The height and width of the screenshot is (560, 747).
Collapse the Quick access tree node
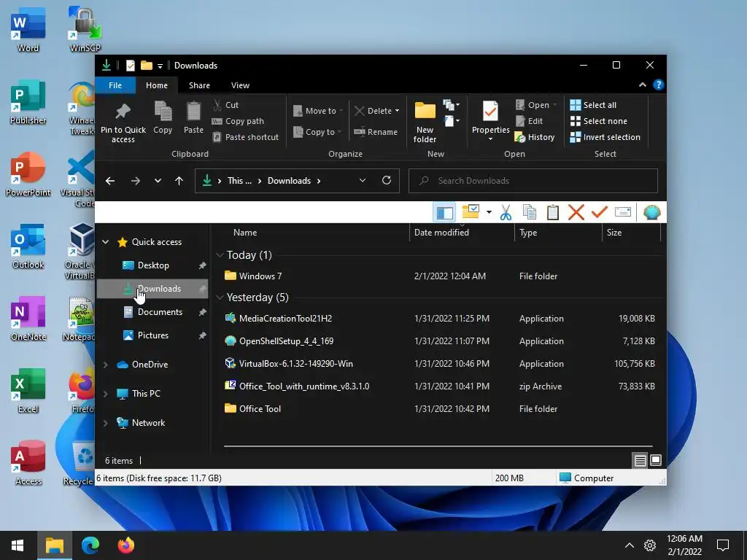click(105, 242)
